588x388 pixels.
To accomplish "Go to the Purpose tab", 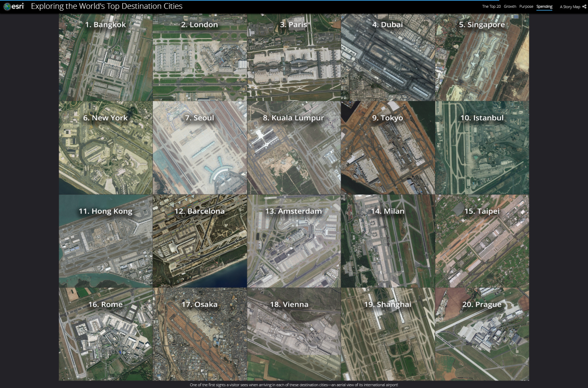I will point(526,6).
